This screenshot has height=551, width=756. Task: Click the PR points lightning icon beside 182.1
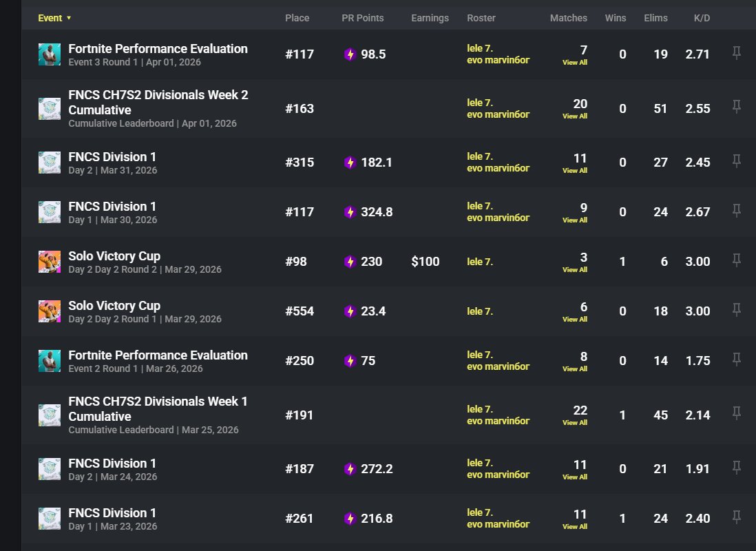pyautogui.click(x=350, y=163)
